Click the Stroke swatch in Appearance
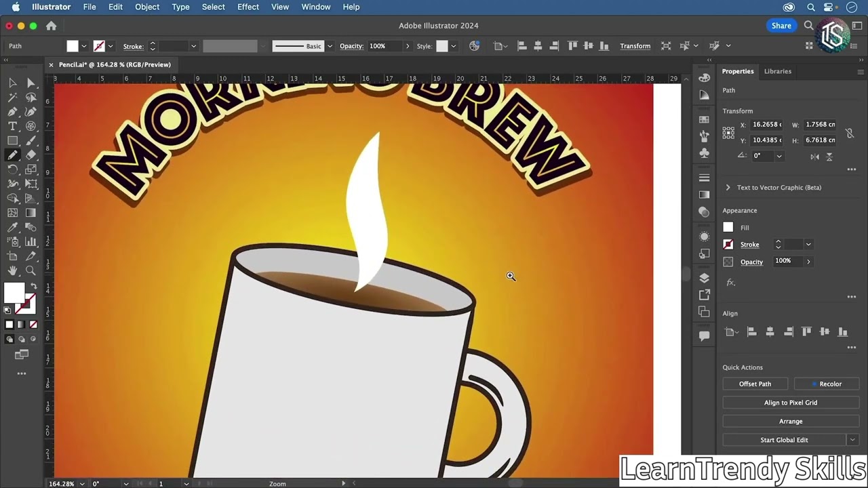Viewport: 868px width, 488px height. coord(728,245)
